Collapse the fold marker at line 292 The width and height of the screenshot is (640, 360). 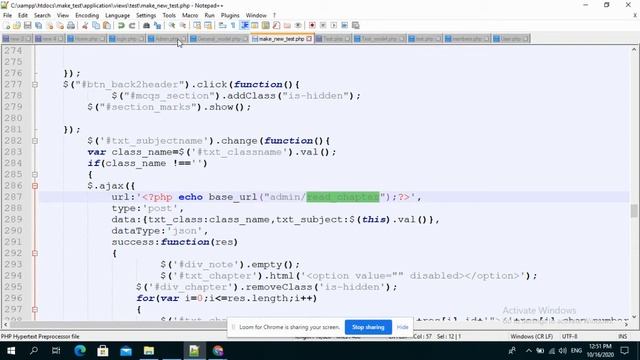pyautogui.click(x=35, y=253)
